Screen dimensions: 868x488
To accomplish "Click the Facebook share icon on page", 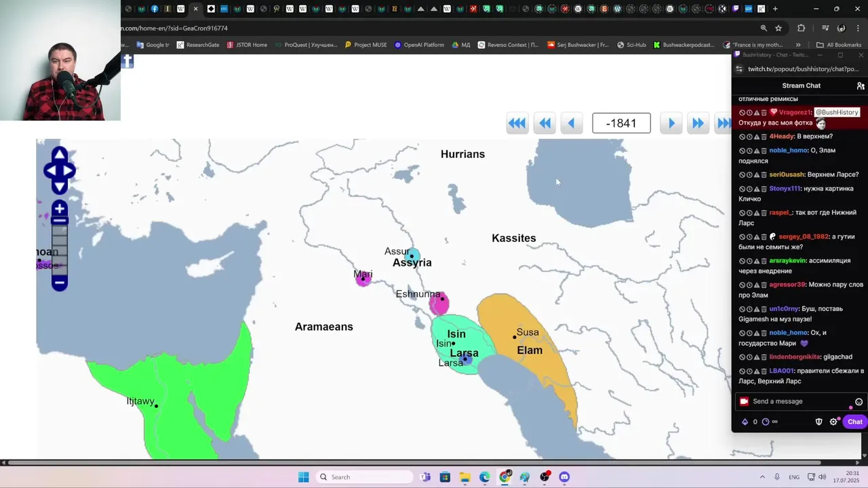I will coord(127,62).
